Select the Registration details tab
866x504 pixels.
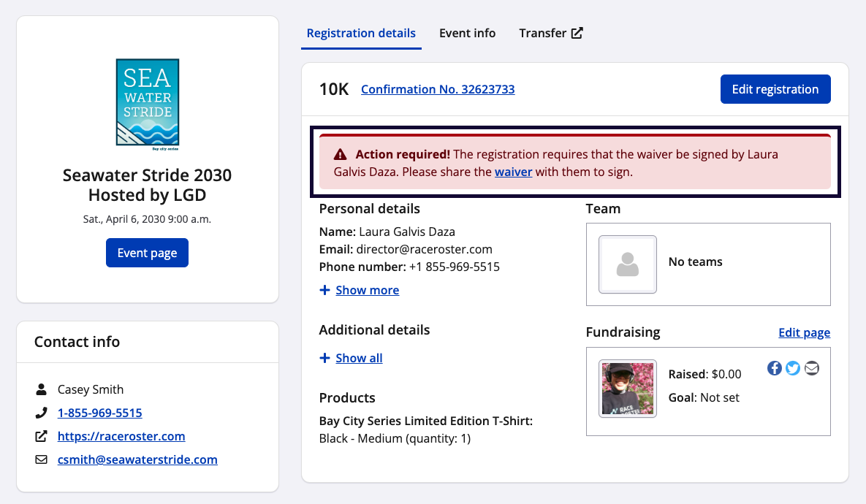click(361, 33)
